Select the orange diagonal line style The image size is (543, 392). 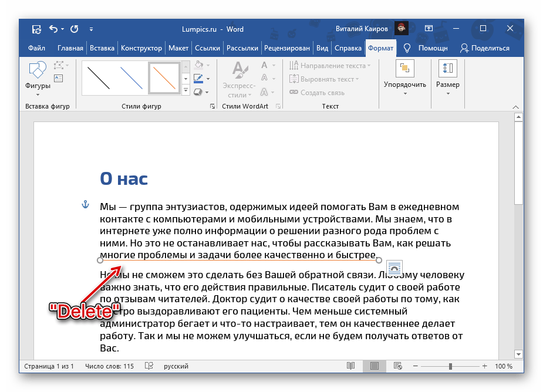[164, 77]
